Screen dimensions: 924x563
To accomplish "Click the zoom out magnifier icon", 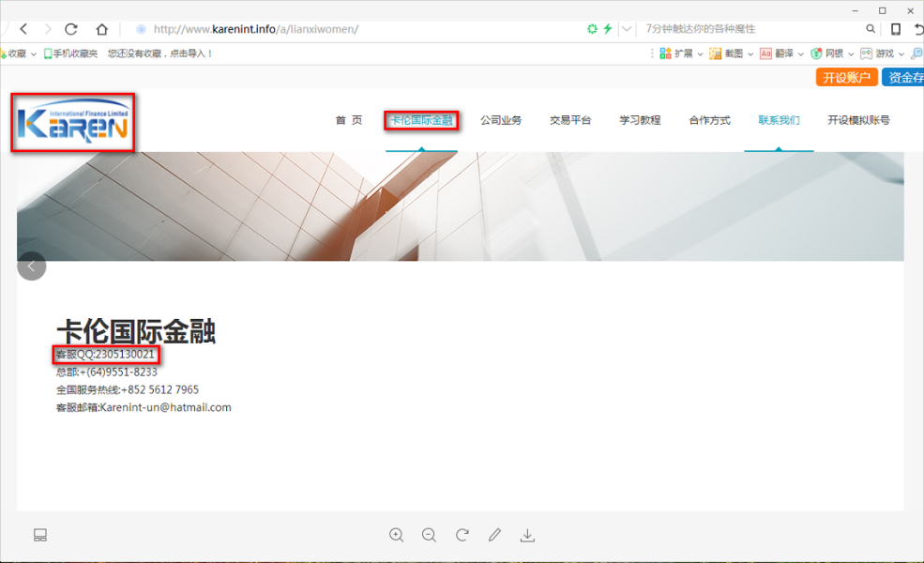I will pyautogui.click(x=429, y=535).
